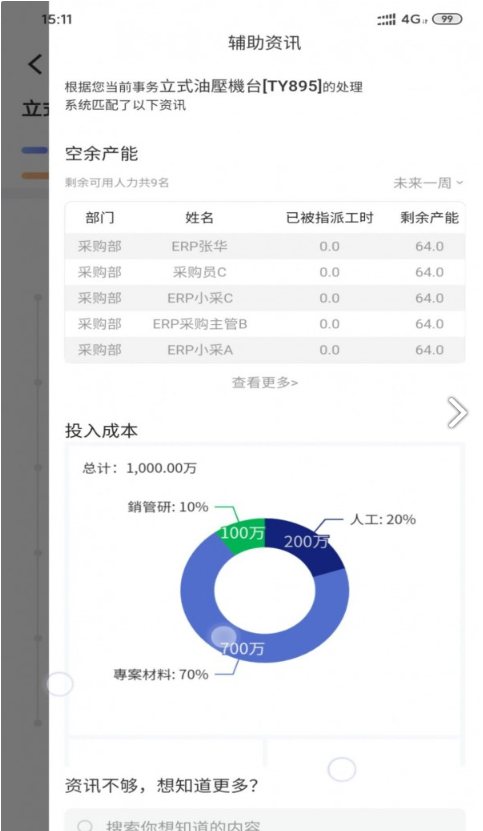Select the 采购员C table row
483x831 pixels.
(265, 272)
